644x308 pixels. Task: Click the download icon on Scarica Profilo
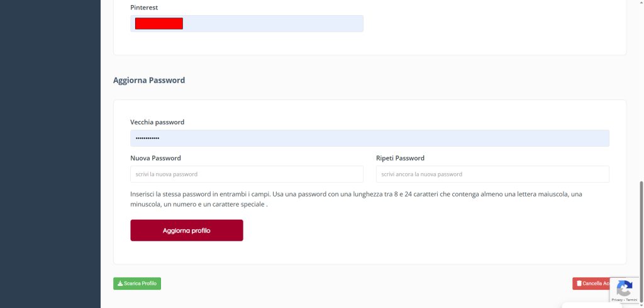119,283
